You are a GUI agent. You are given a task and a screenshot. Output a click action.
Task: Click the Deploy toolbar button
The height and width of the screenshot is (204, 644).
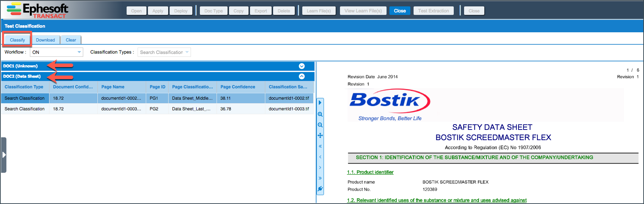click(x=181, y=11)
